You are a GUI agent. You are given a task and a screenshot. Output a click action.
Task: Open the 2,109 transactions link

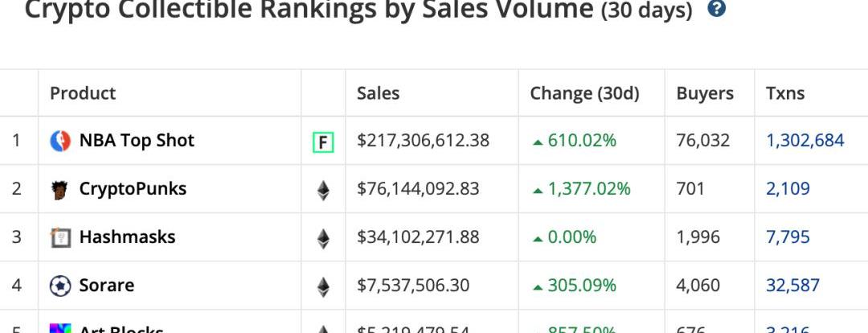coord(788,189)
